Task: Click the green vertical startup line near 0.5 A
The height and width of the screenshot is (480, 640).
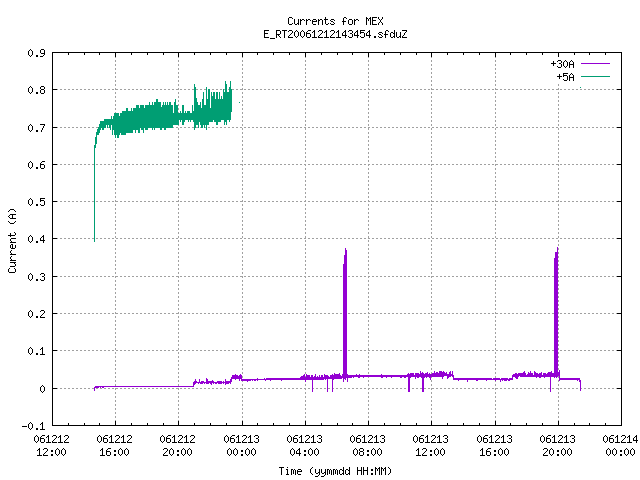Action: 95,196
